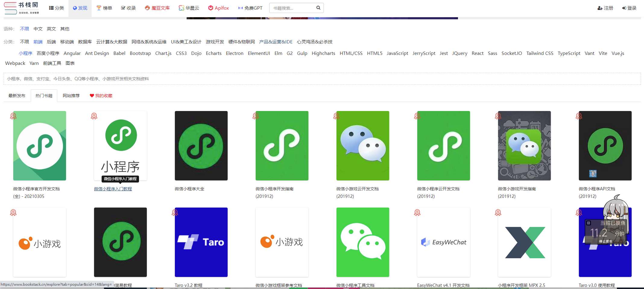Open 微信小程序大全 dark cover
644x289 pixels.
201,146
